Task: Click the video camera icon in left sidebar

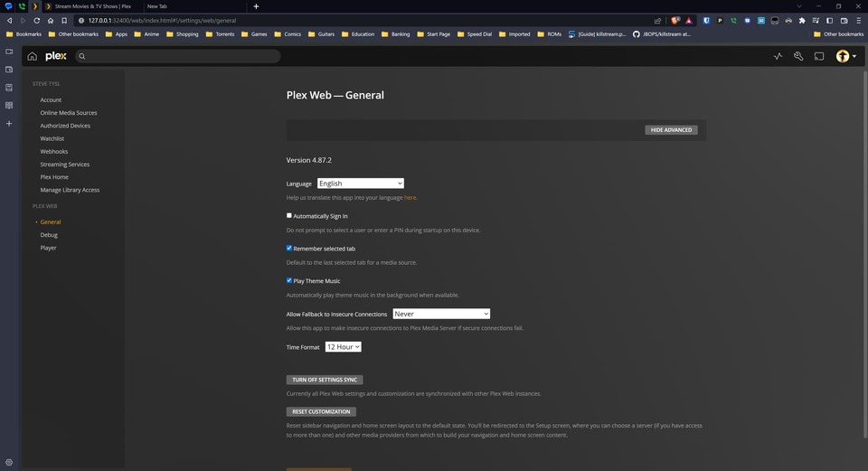Action: click(x=9, y=52)
